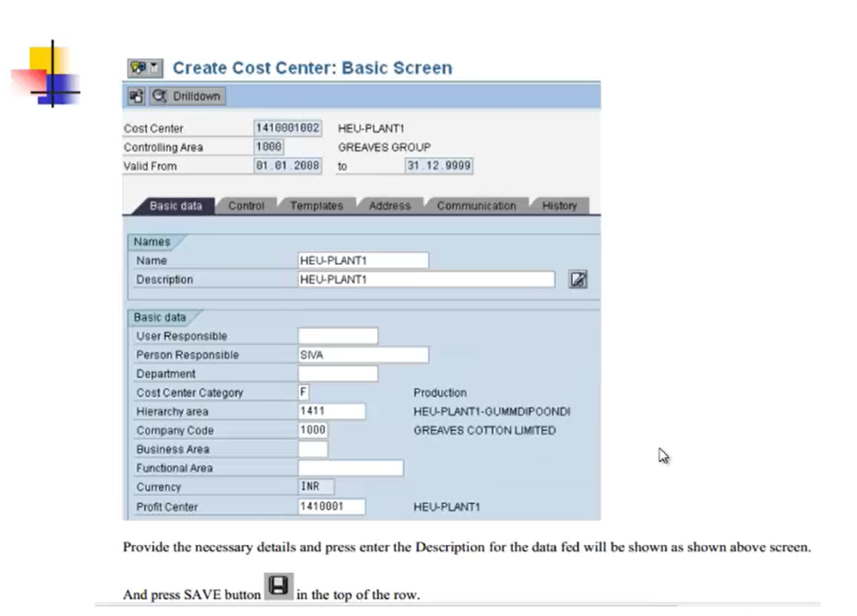Click the Department input field

[x=338, y=374]
